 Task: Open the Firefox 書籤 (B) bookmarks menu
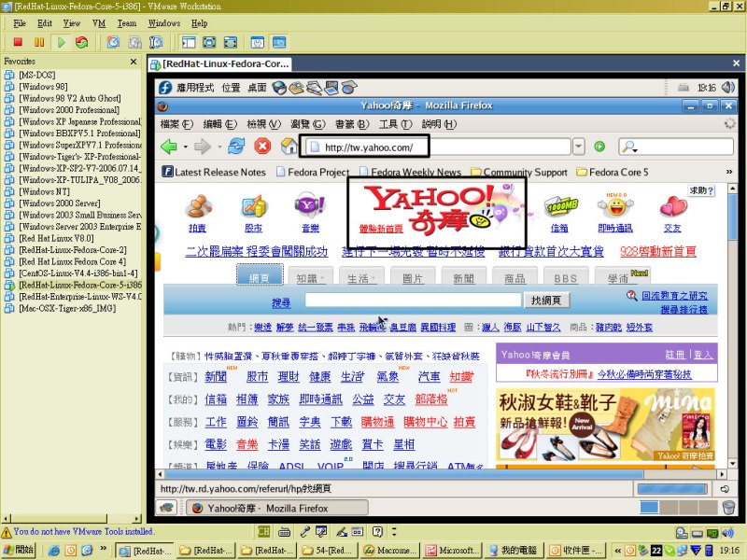[352, 124]
